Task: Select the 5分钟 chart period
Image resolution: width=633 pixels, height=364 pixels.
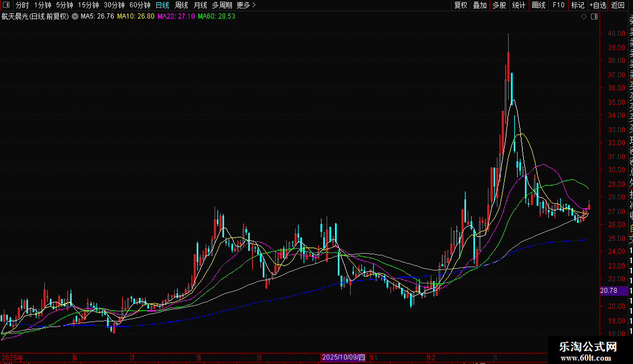Action: (x=64, y=5)
